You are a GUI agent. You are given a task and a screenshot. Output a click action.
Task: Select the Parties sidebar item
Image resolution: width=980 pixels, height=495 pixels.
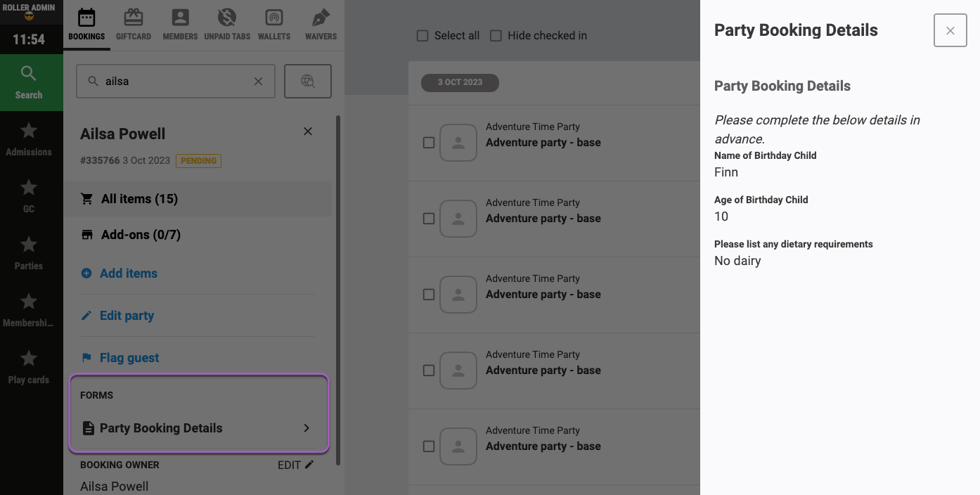29,252
